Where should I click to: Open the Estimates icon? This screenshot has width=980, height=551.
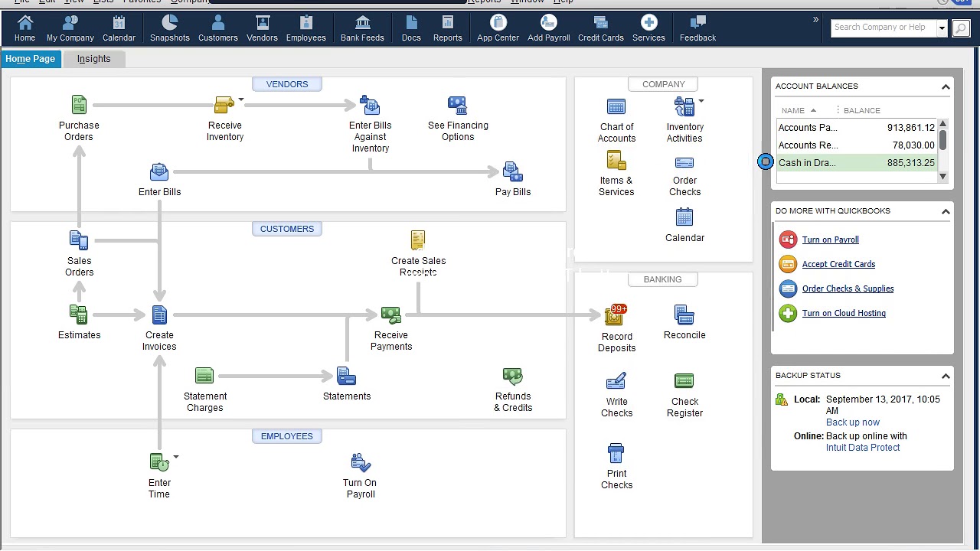click(79, 315)
